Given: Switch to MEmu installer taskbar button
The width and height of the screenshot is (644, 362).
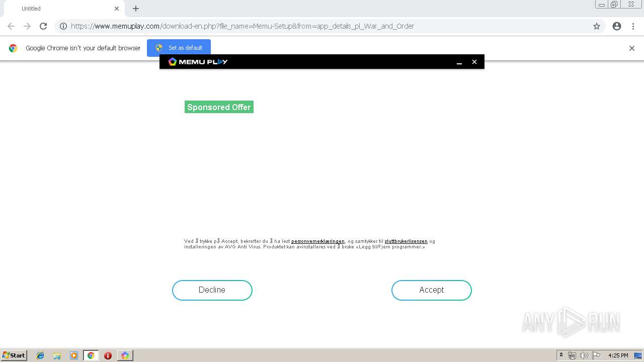Looking at the screenshot, I should [125, 355].
